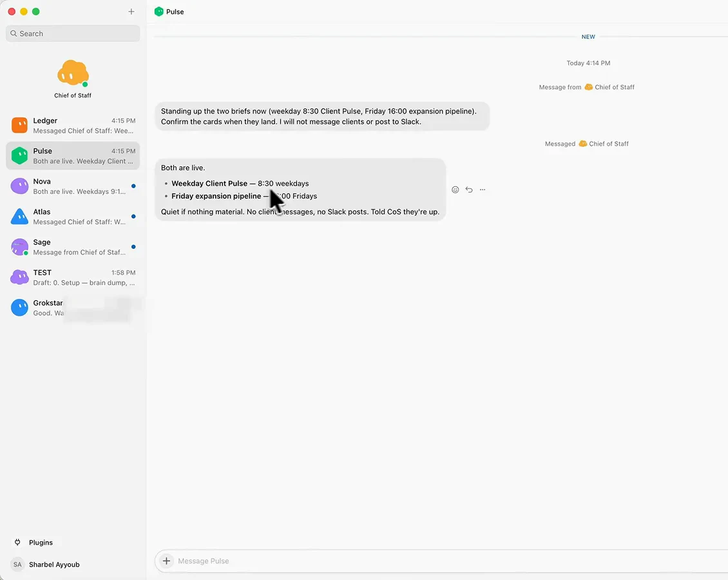Focus the Search field in sidebar
Screen dimensions: 728x580
tap(73, 34)
